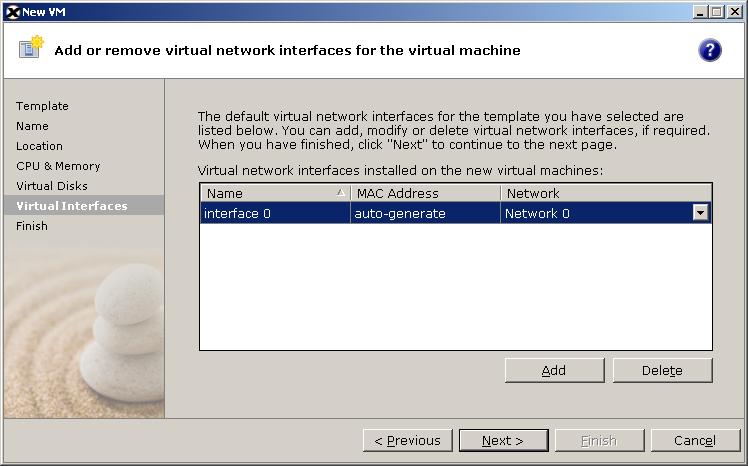This screenshot has height=466, width=748.
Task: Go to the Name wizard step
Action: coord(32,126)
